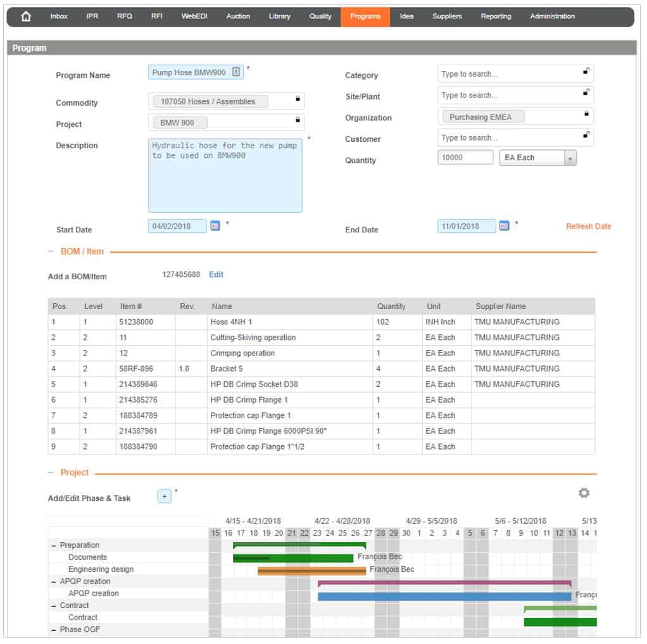647x644 pixels.
Task: Select the Crimping operation cell
Action: (244, 355)
